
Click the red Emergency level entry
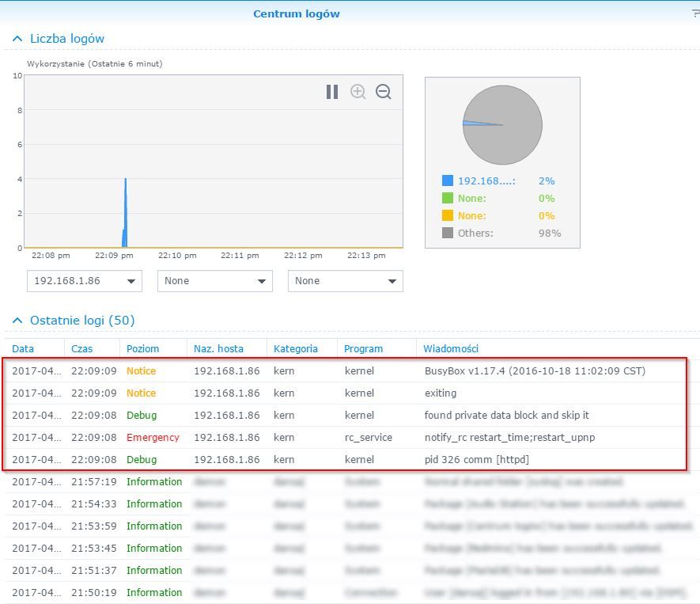[153, 437]
